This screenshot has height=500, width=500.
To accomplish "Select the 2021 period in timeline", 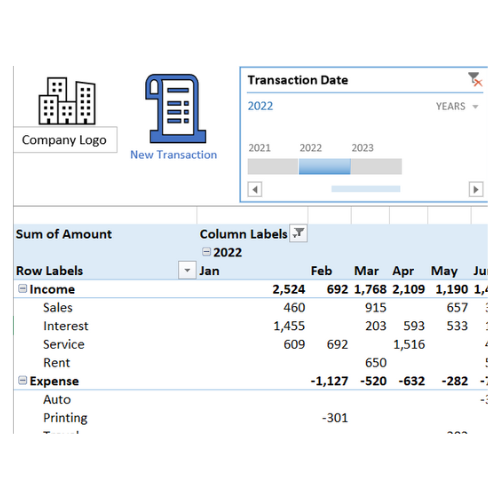I will (273, 166).
